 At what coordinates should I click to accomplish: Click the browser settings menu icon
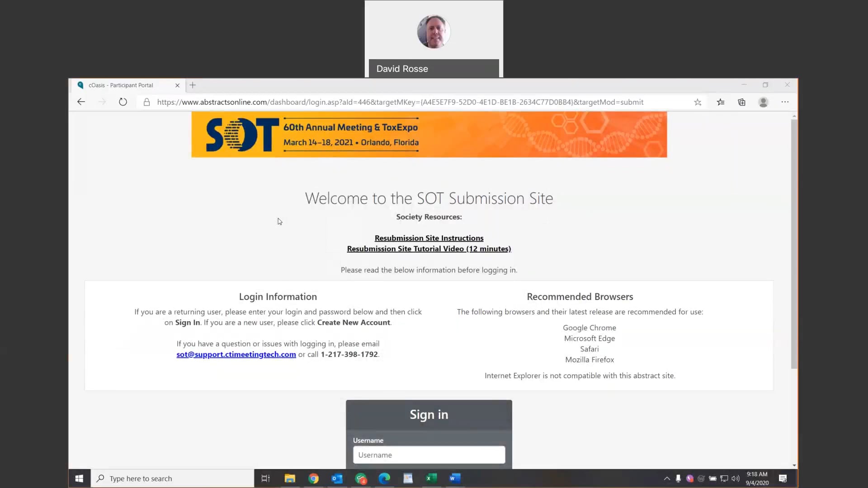tap(785, 102)
